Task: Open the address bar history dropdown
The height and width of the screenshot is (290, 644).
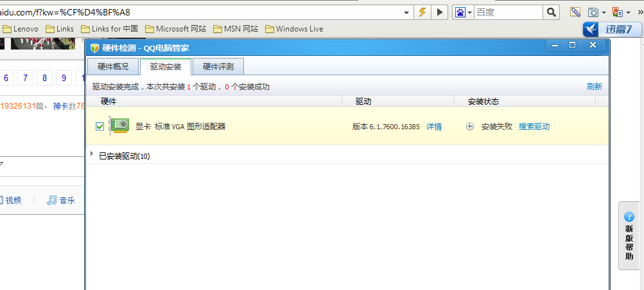Action: click(406, 12)
